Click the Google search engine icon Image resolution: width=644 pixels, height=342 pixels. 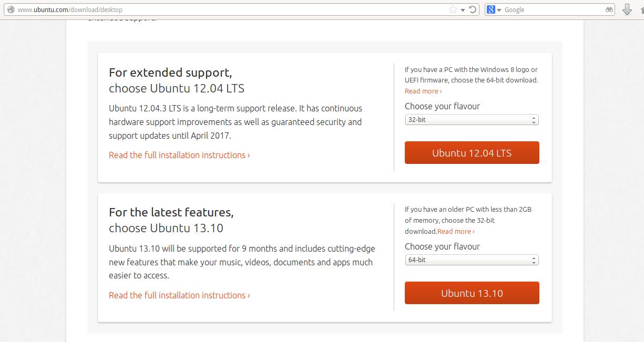(x=491, y=9)
